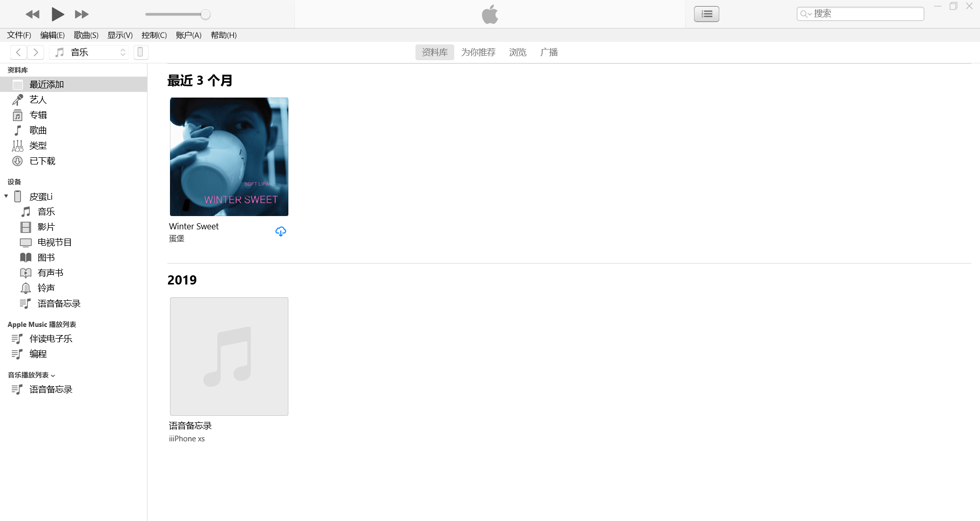980x521 pixels.
Task: Click the Apple logo in the top display
Action: pyautogui.click(x=490, y=14)
